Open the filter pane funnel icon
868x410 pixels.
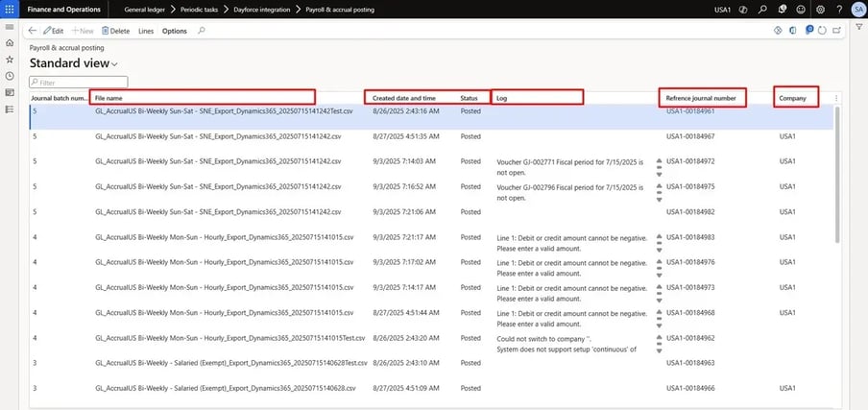click(x=859, y=27)
